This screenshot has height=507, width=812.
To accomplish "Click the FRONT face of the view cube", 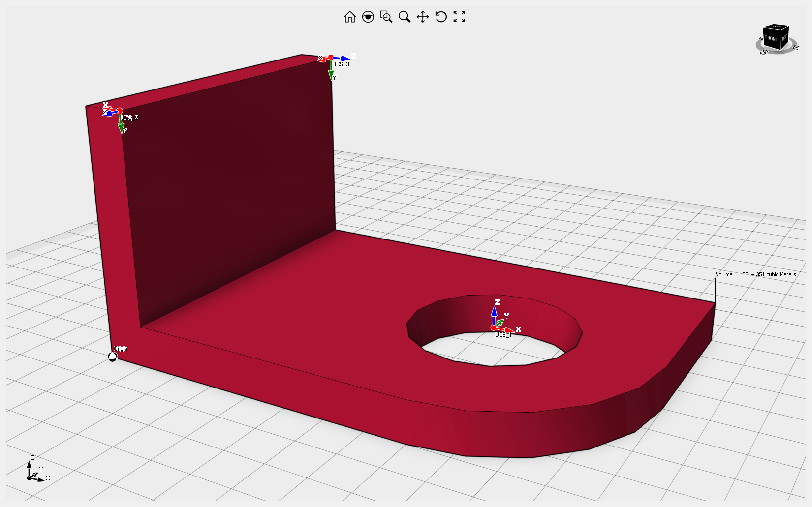I will (x=771, y=39).
